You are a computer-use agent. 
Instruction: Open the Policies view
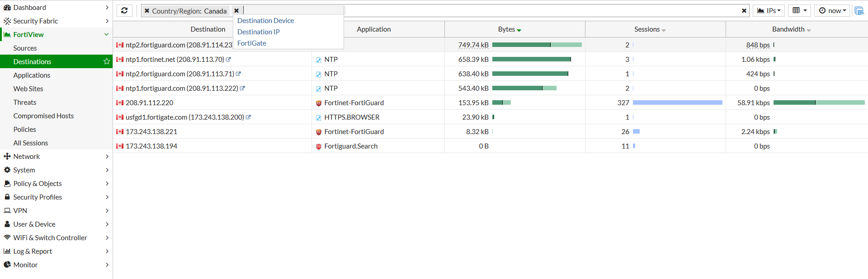pos(24,129)
